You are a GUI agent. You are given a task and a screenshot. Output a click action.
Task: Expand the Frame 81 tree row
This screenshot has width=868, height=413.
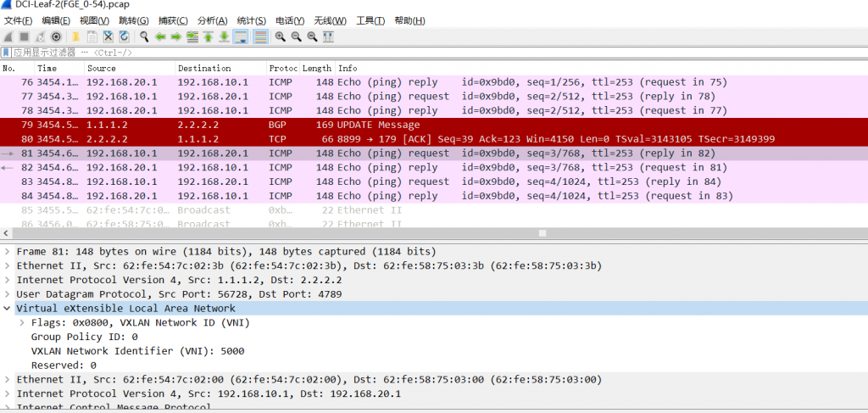coord(8,252)
